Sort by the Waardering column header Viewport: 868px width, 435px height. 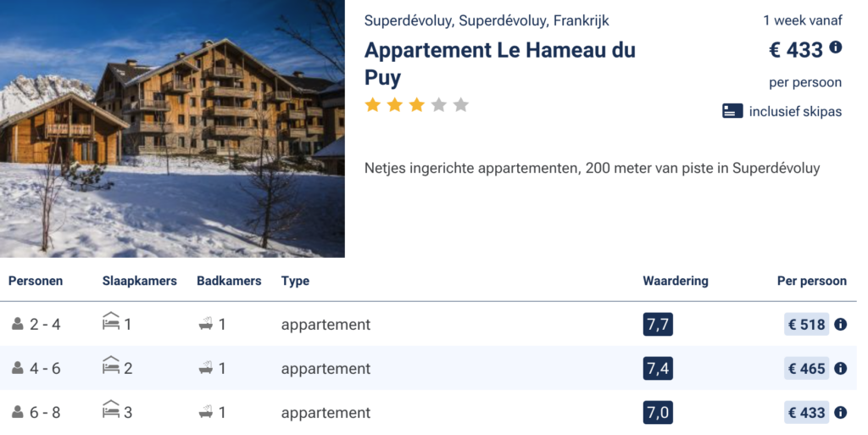pos(675,281)
